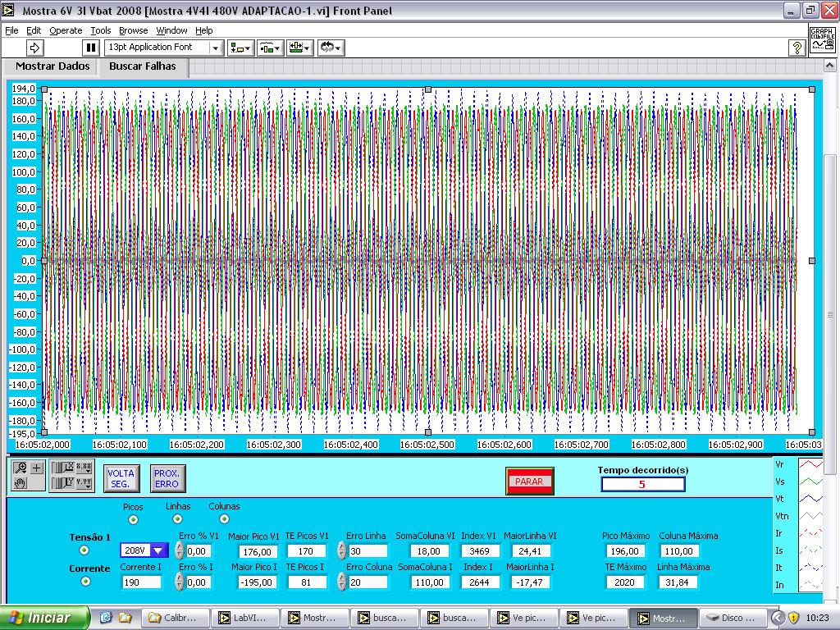
Task: Switch to the Disco ... taskbar item
Action: point(733,618)
